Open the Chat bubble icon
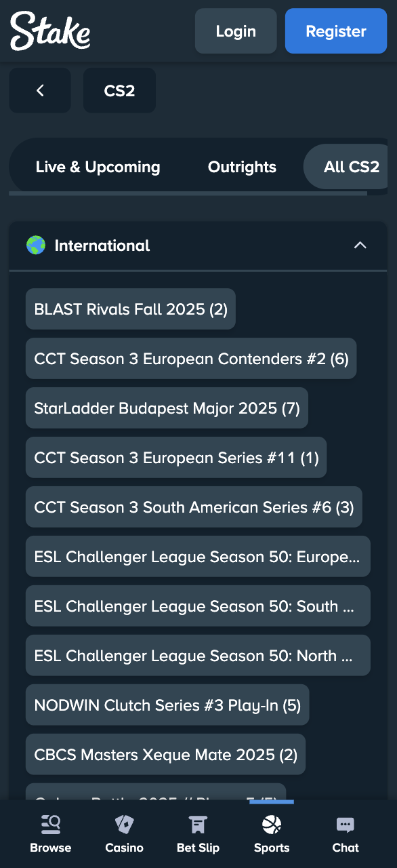Viewport: 397px width, 868px height. (345, 824)
